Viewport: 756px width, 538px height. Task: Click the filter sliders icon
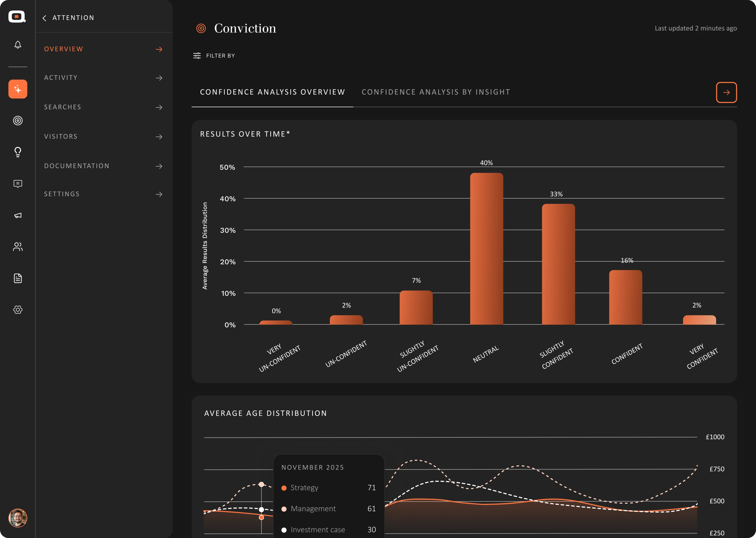197,56
